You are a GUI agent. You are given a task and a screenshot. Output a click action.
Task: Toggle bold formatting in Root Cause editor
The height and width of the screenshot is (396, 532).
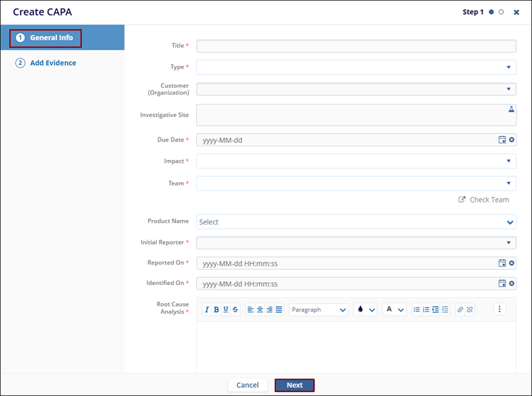tap(216, 310)
